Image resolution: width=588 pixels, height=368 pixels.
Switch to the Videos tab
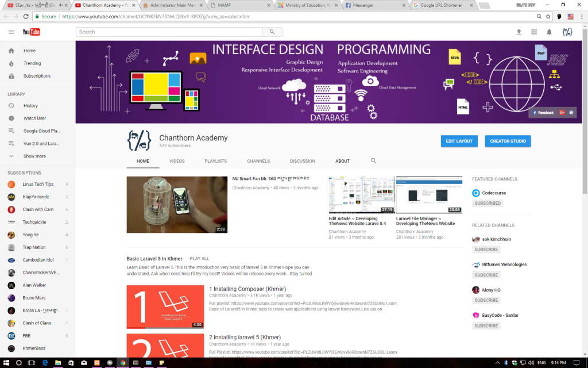(177, 161)
